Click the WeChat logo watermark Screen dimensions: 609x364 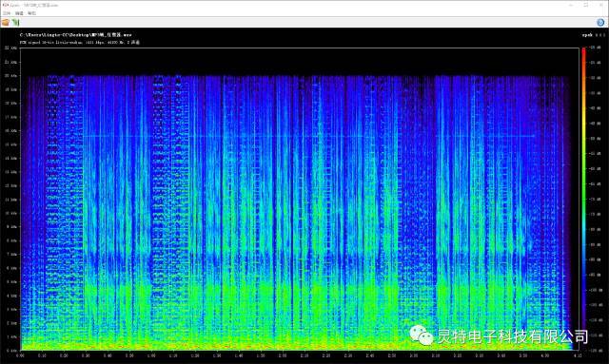coord(422,335)
